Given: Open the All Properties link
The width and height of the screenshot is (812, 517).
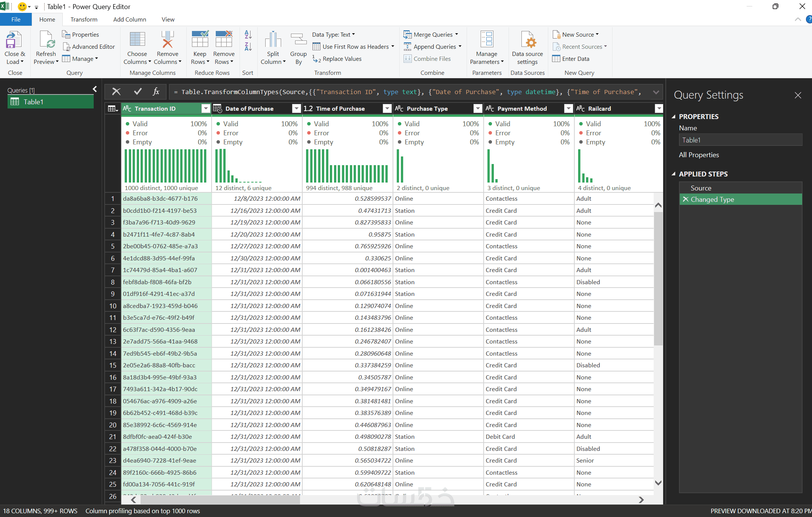Looking at the screenshot, I should [x=699, y=155].
